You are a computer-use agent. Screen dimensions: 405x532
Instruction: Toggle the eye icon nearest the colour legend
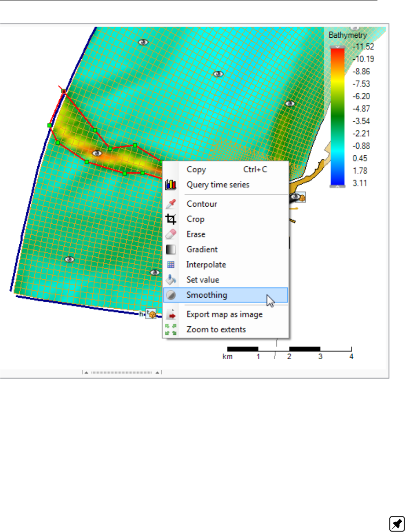point(289,104)
